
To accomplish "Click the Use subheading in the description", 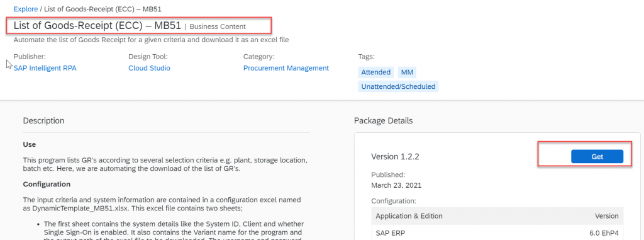I will point(30,144).
